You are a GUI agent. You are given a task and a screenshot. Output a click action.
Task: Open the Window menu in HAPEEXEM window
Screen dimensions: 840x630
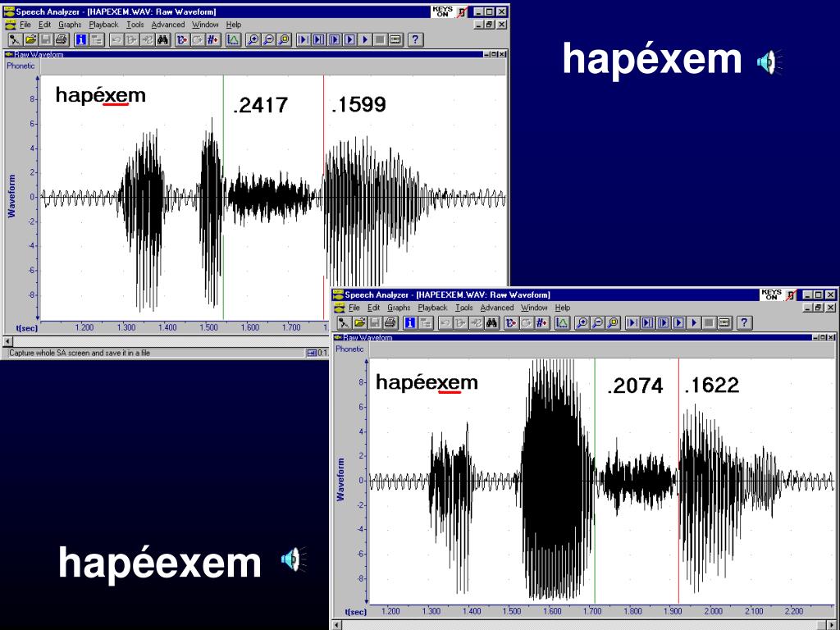[x=534, y=308]
